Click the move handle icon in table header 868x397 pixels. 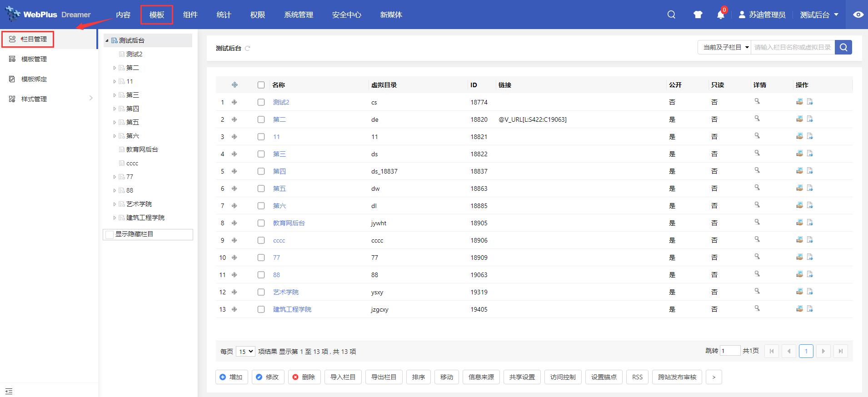[x=234, y=85]
